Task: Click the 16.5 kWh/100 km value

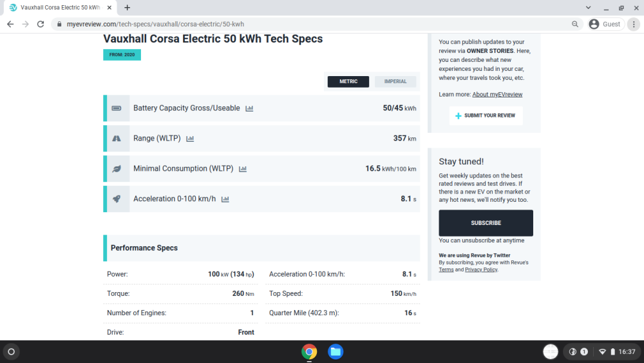Action: pyautogui.click(x=391, y=168)
